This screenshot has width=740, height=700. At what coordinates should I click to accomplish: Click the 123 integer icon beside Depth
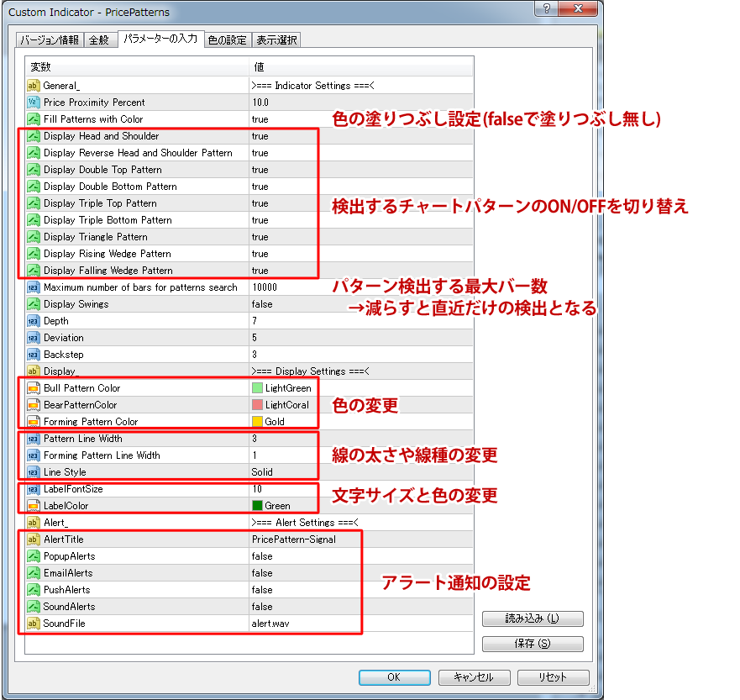coord(34,320)
